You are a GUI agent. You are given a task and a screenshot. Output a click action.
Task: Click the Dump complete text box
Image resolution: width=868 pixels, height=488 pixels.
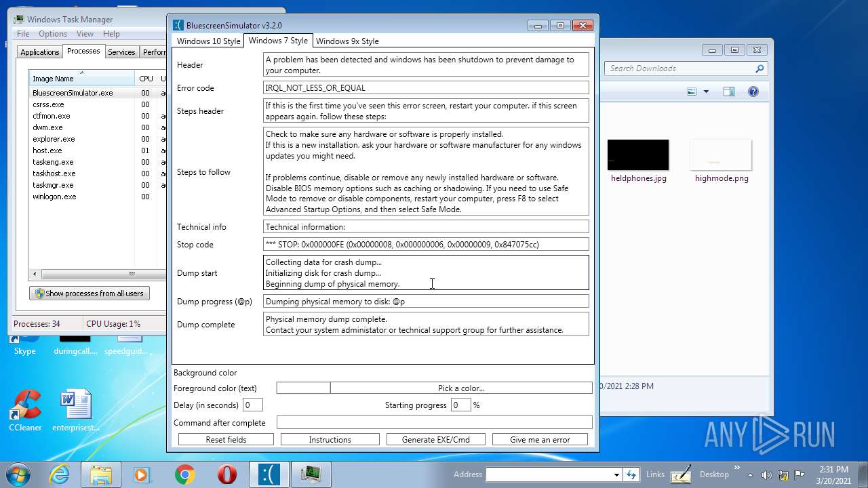426,324
